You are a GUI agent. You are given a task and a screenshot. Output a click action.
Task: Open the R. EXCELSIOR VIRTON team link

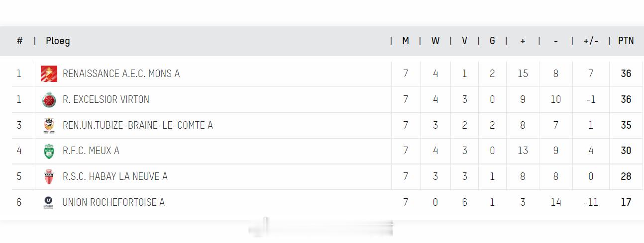[x=106, y=100]
